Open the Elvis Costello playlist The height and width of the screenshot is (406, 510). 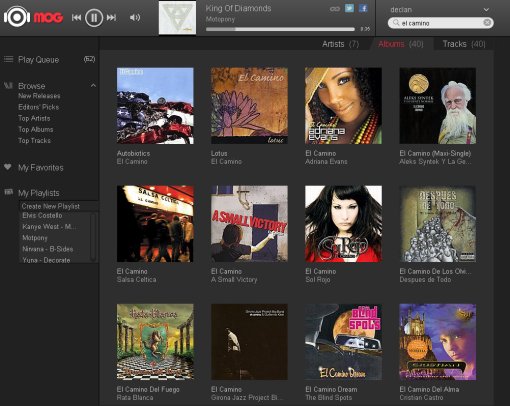tap(42, 216)
